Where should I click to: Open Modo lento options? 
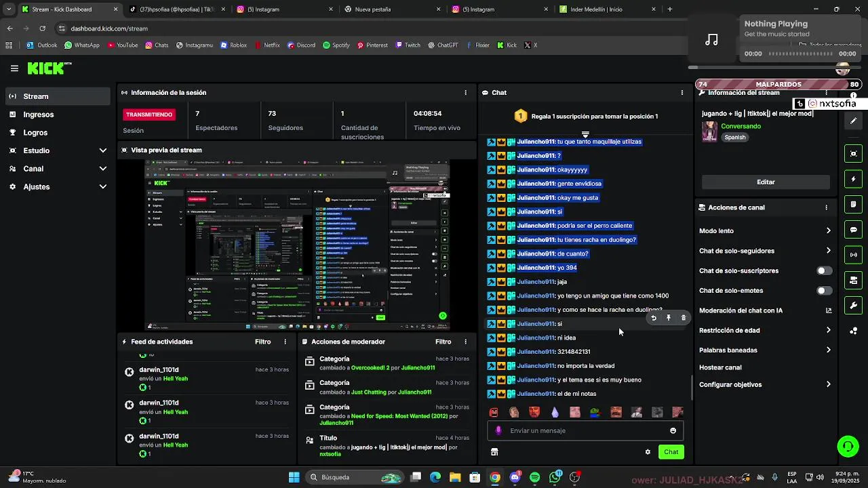pos(766,231)
